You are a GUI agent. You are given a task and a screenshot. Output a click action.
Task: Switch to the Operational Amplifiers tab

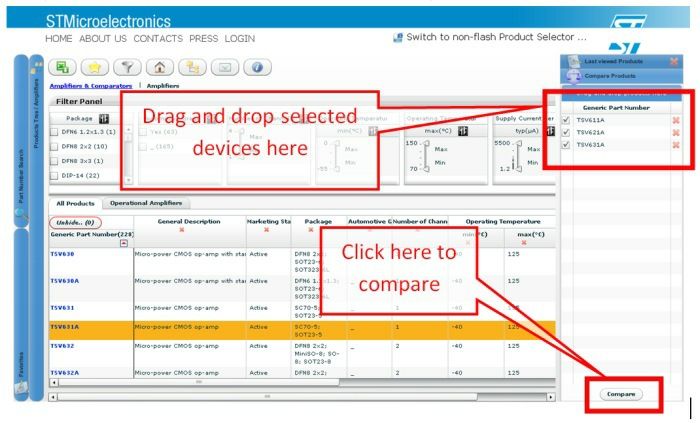(x=146, y=203)
